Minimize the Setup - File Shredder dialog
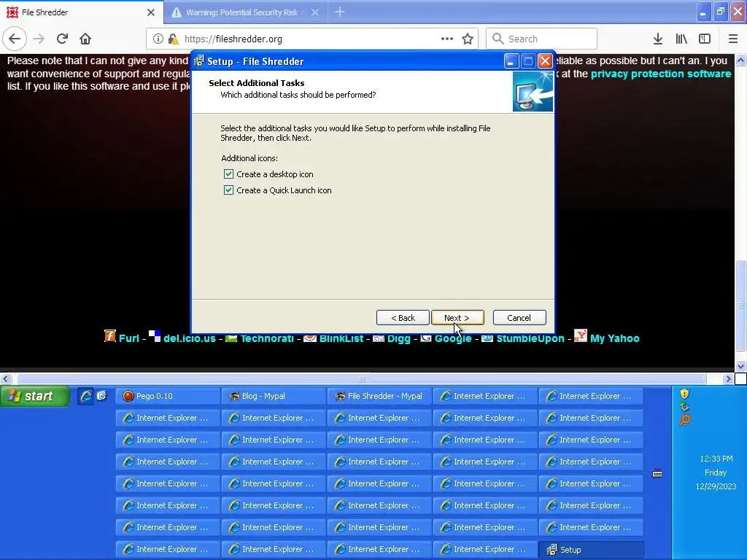747x560 pixels. (x=511, y=61)
